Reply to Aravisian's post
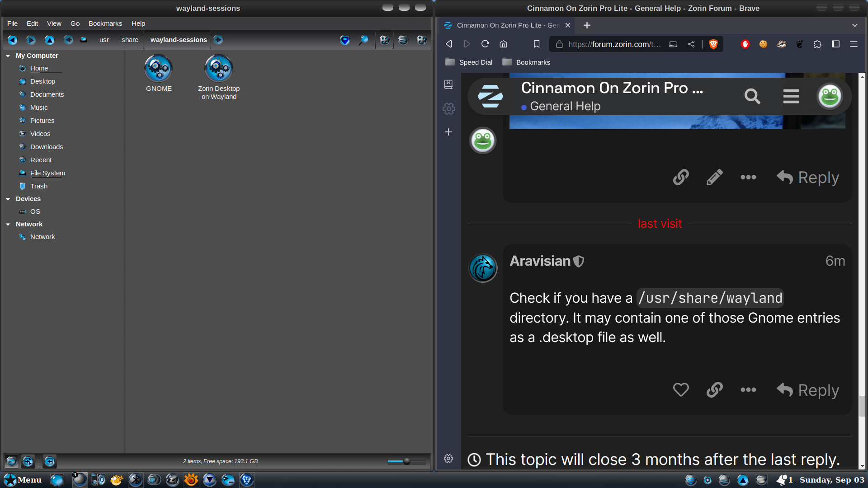 click(807, 390)
